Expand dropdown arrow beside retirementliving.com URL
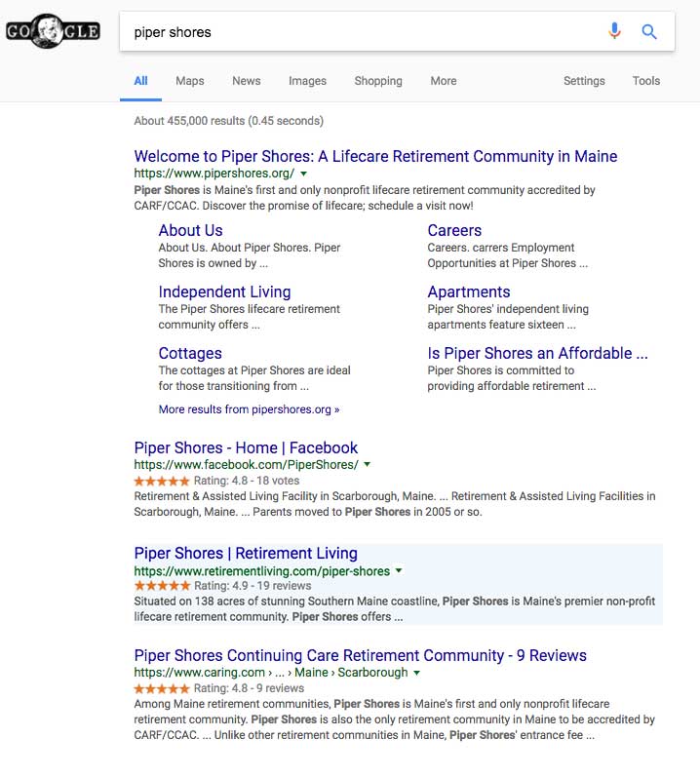The height and width of the screenshot is (777, 700). (x=399, y=571)
